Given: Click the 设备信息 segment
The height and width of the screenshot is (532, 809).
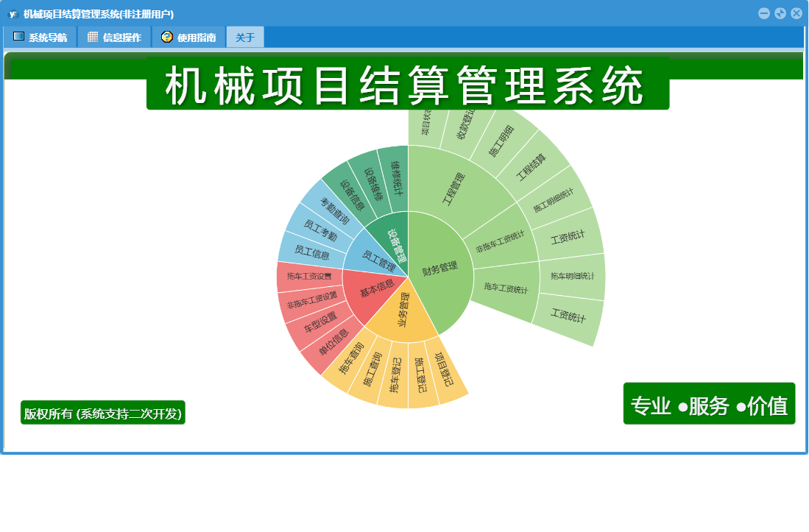Looking at the screenshot, I should (x=351, y=195).
